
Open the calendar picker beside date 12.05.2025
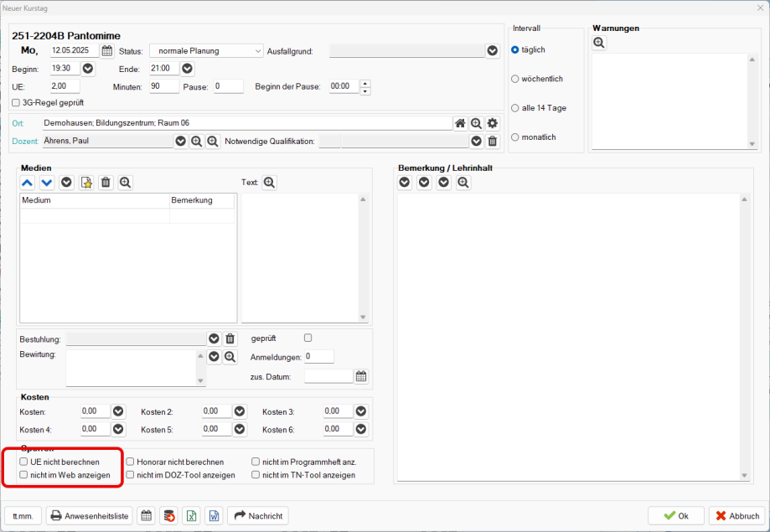(106, 50)
